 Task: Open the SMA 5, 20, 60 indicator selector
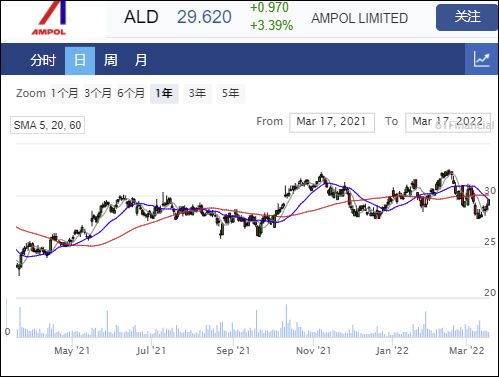click(47, 125)
